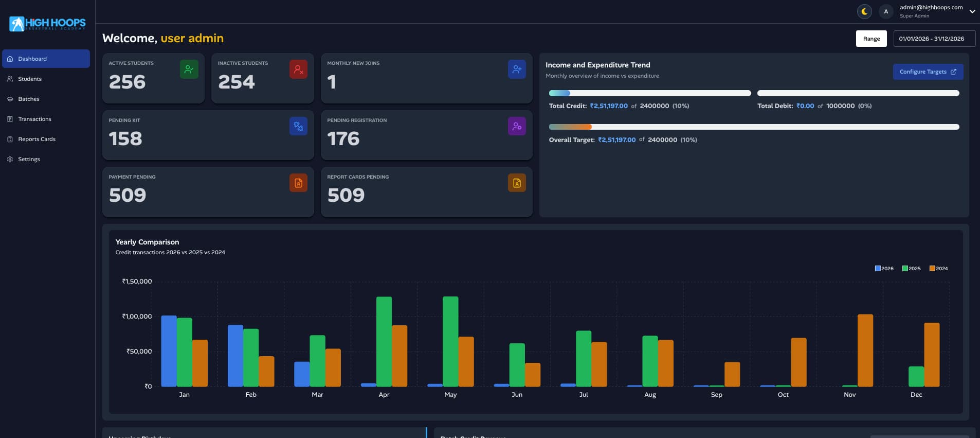Click the user avatar circle labeled A
The height and width of the screenshot is (438, 980).
pyautogui.click(x=886, y=11)
